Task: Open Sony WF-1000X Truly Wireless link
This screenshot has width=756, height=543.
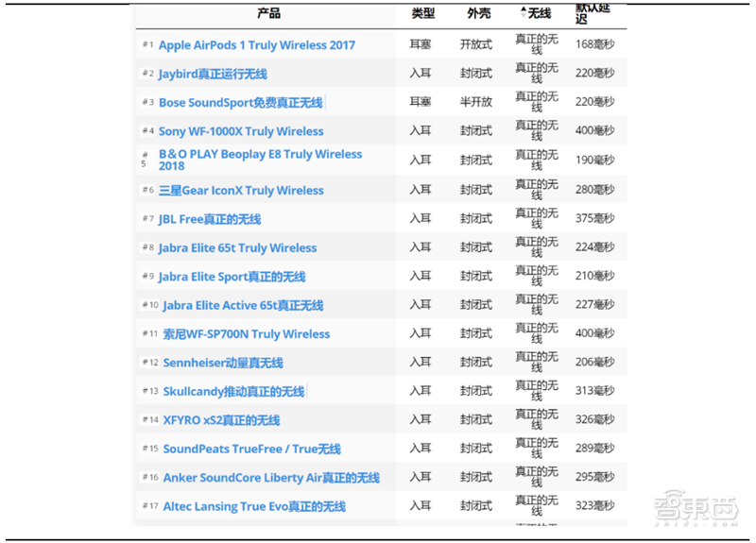Action: point(241,131)
